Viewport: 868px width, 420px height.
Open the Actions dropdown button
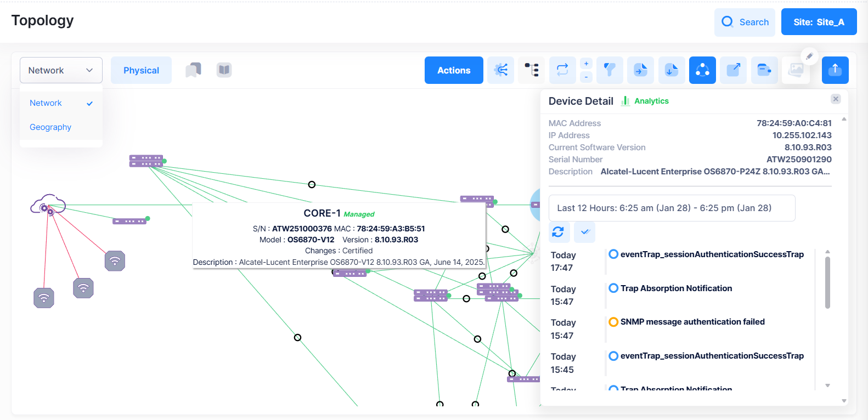coord(454,70)
